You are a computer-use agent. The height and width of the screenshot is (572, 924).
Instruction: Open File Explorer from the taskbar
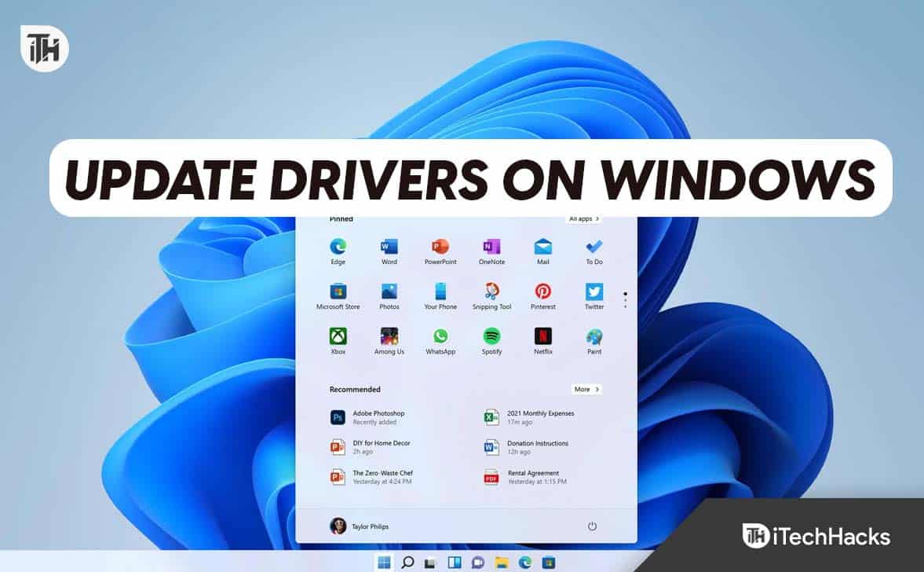(502, 563)
